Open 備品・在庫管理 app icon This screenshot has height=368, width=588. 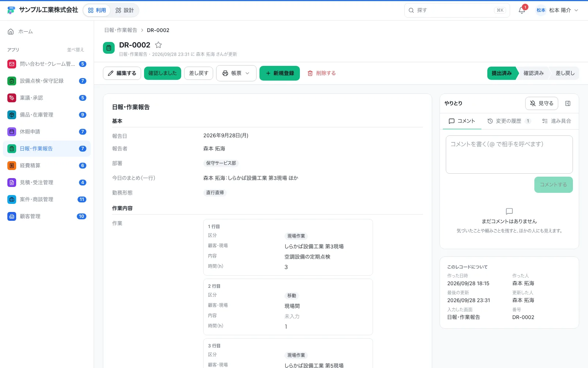click(x=12, y=115)
